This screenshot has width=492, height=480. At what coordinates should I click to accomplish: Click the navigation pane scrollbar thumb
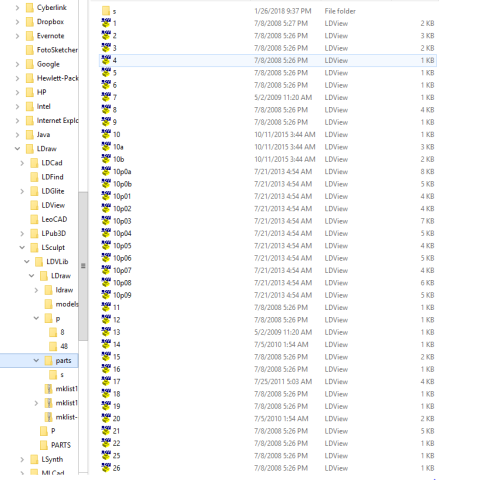pos(83,266)
